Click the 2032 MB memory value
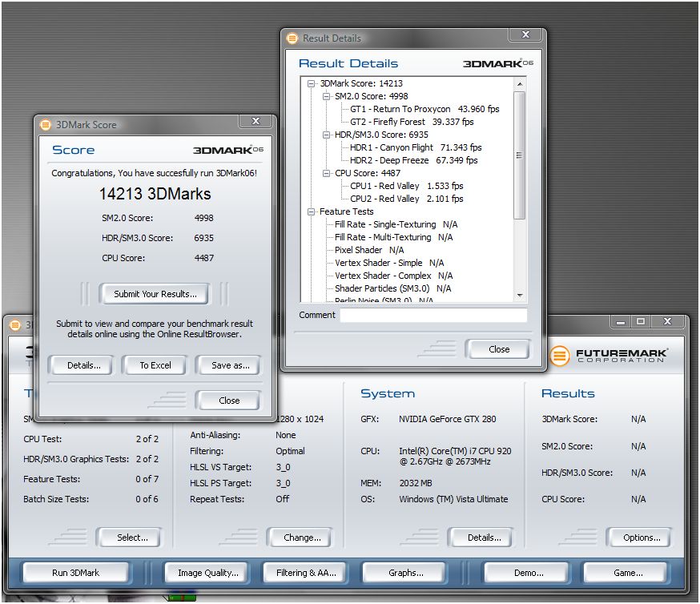The width and height of the screenshot is (700, 604). [x=416, y=483]
